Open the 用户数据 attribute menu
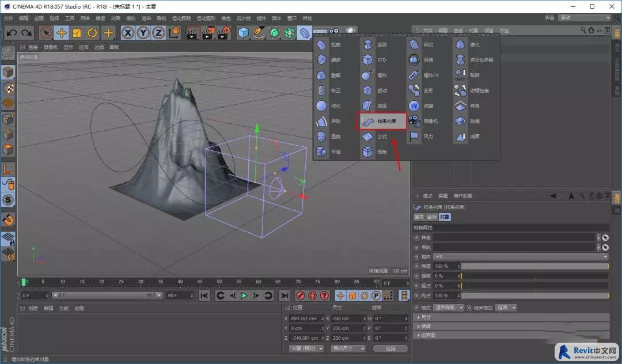 click(x=462, y=196)
